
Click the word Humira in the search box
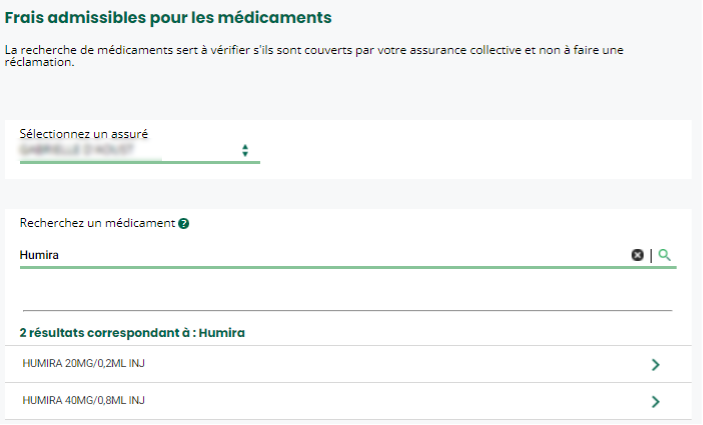point(40,255)
